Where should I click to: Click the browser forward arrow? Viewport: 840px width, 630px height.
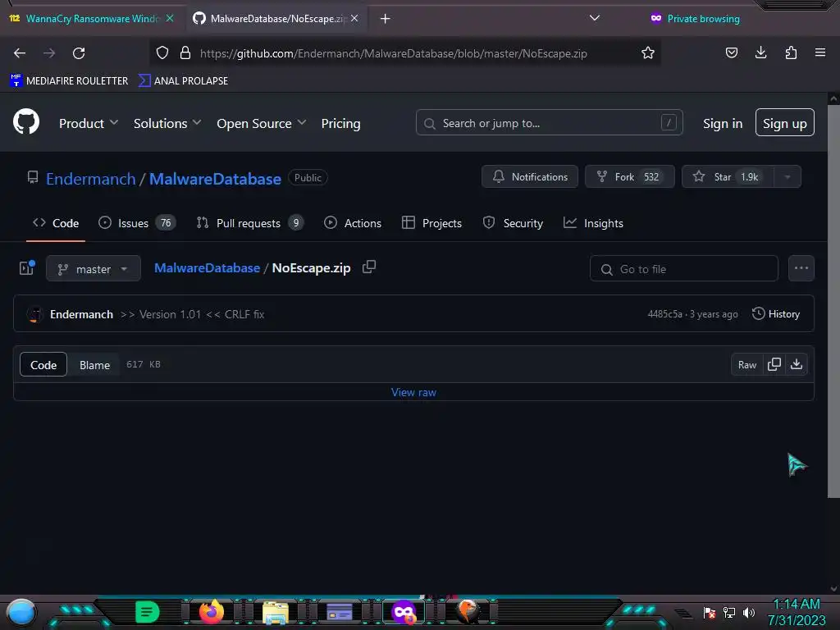(x=49, y=53)
